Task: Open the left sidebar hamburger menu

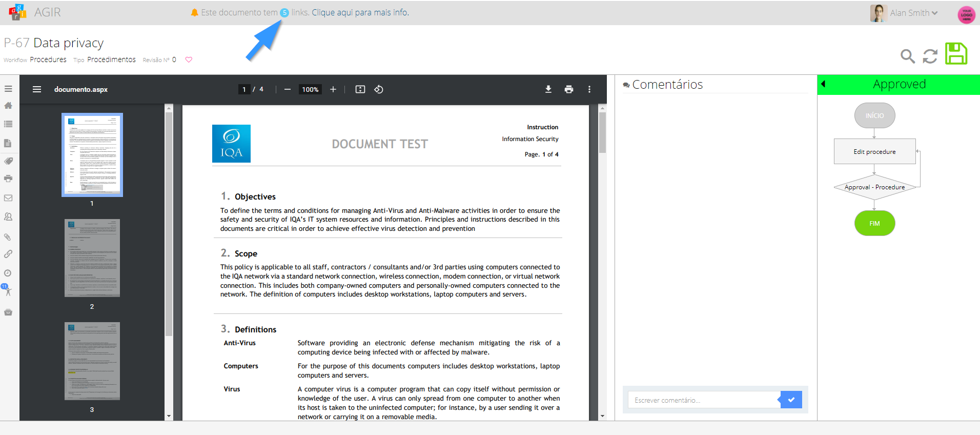Action: (8, 89)
